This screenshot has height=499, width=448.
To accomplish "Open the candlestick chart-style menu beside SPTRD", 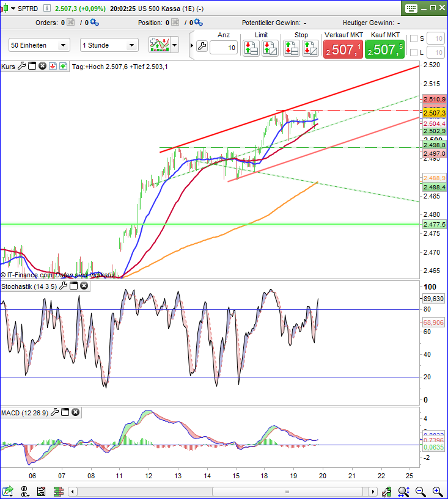I will tap(9, 9).
